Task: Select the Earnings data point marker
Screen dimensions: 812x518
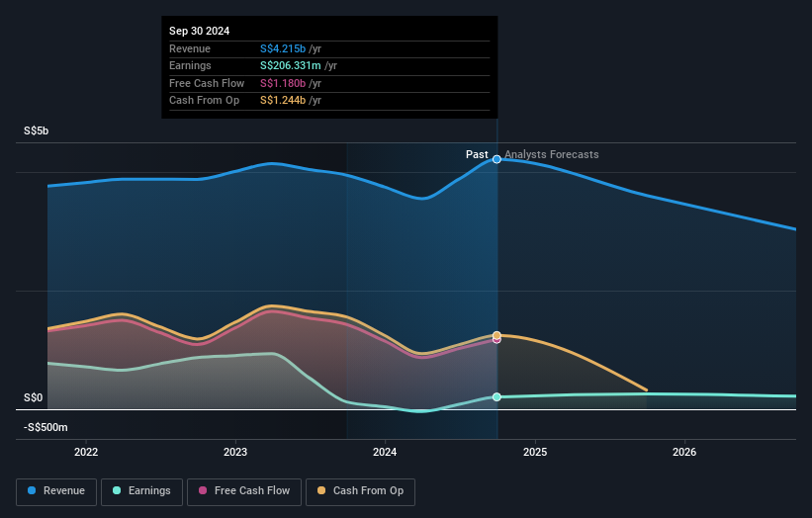Action: (x=496, y=397)
